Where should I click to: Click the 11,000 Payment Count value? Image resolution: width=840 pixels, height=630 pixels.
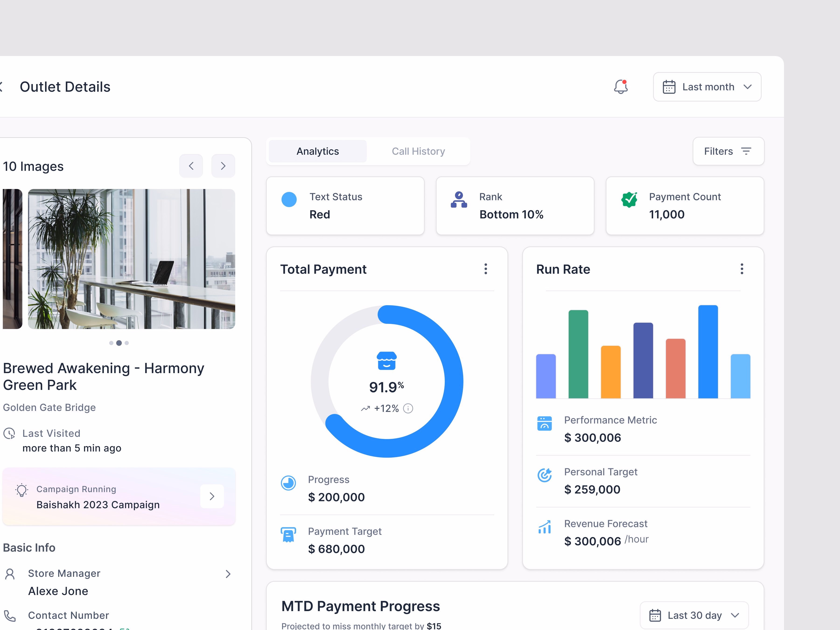(x=666, y=215)
